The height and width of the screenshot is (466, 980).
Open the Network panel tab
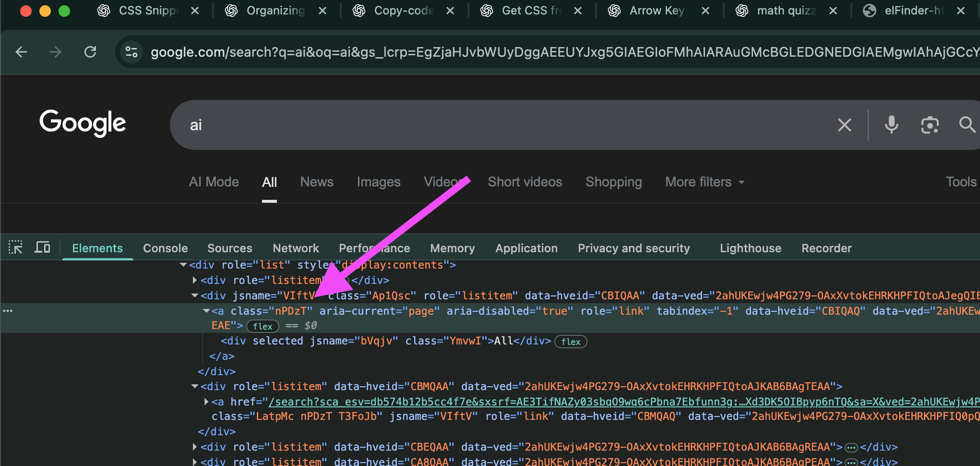(x=296, y=248)
